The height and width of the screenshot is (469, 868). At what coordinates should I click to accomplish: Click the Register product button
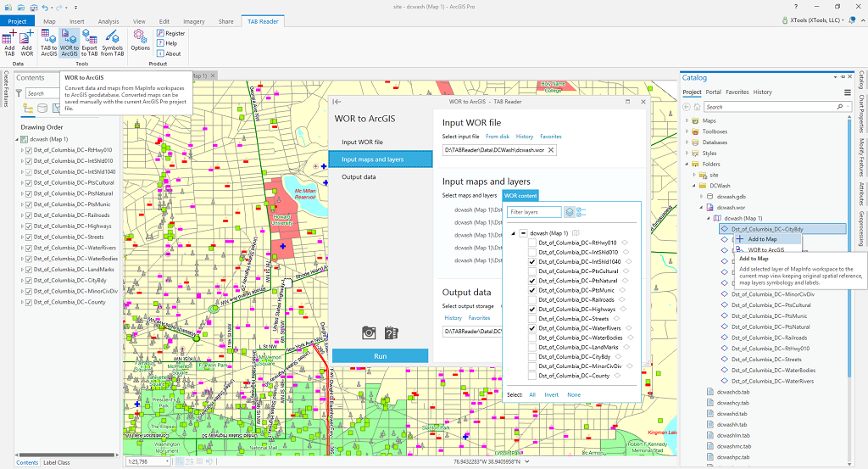[170, 33]
